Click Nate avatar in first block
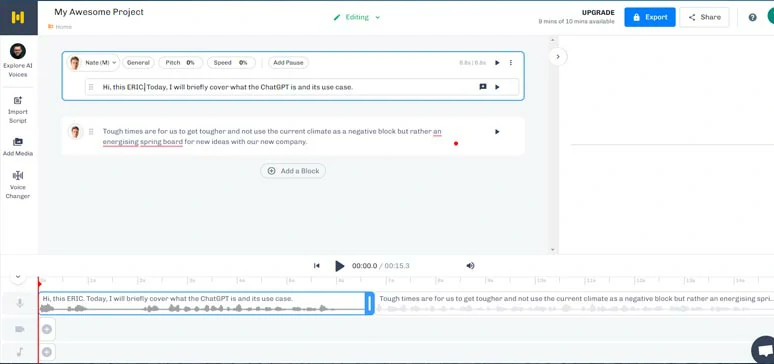This screenshot has height=364, width=774. [x=75, y=63]
